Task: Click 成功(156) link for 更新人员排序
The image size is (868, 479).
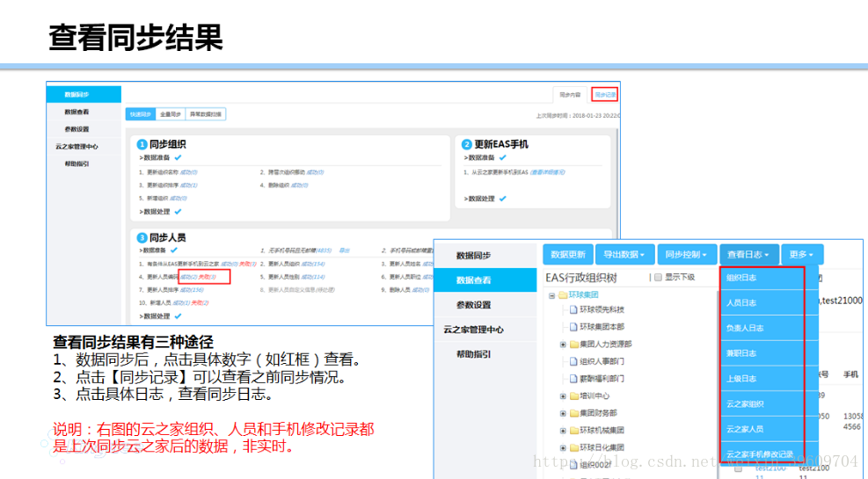Action: [x=192, y=290]
